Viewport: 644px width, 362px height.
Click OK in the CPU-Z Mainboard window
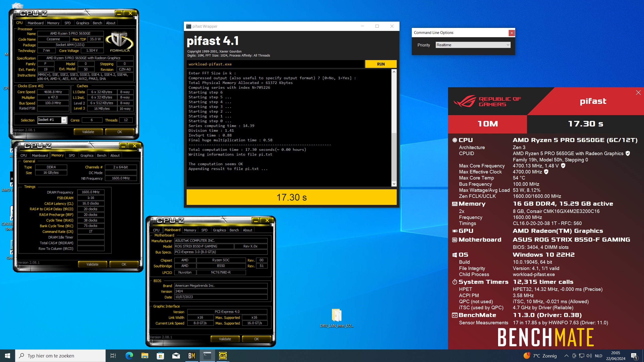tap(256, 339)
